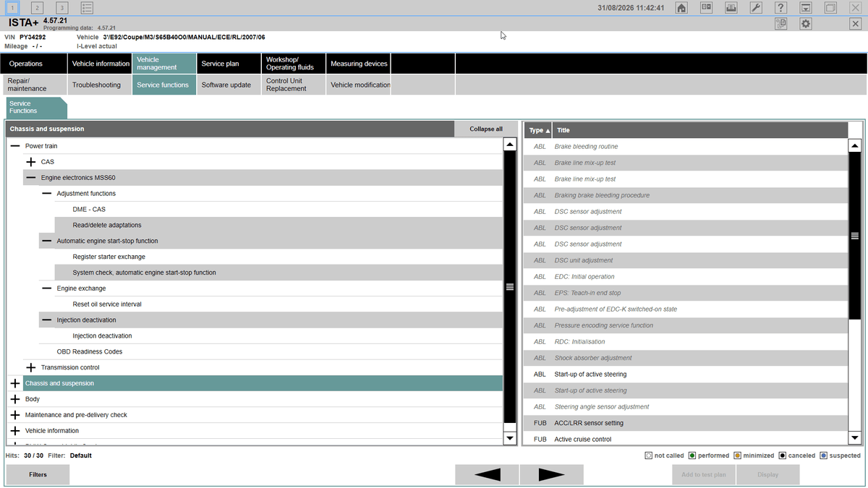Sort by the Type column header
The width and height of the screenshot is (868, 488).
[x=538, y=130]
